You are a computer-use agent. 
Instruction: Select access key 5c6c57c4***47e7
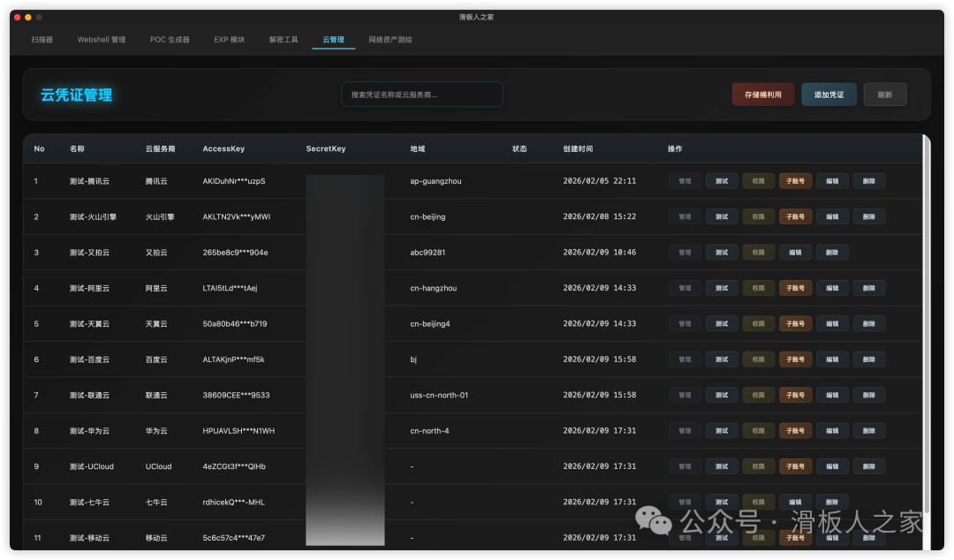coord(233,538)
